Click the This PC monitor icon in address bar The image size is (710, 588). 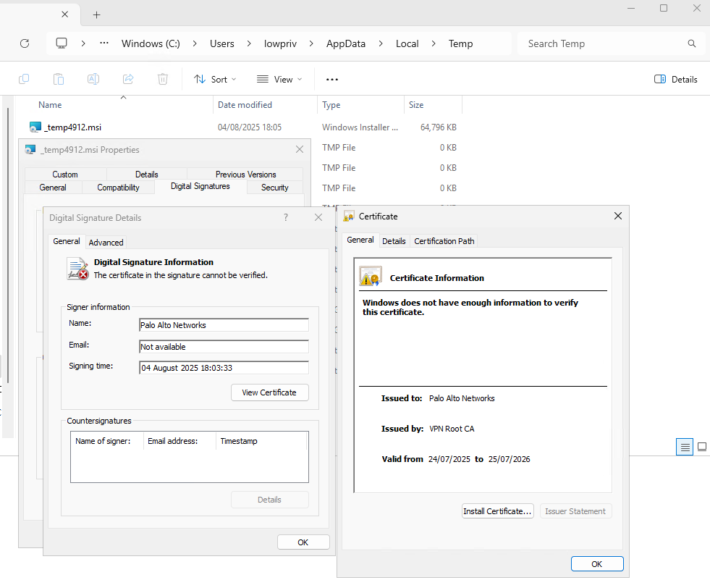(x=61, y=43)
